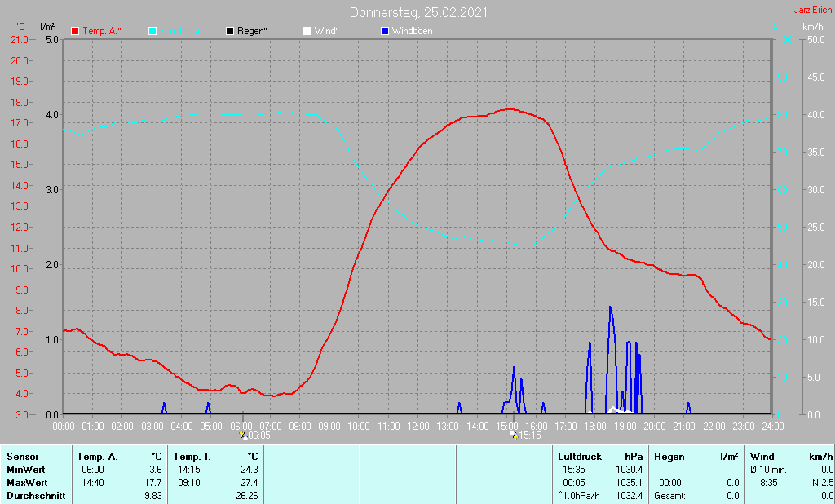The image size is (835, 504).
Task: Select the average temperature value '9.83'
Action: 153,496
